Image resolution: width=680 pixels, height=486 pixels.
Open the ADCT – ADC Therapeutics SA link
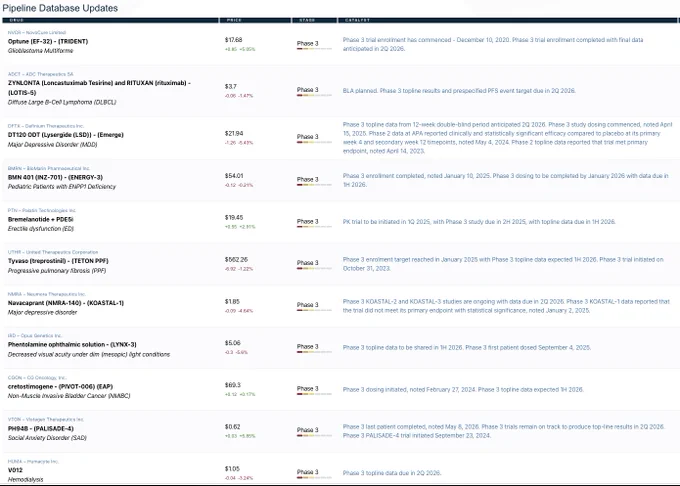(41, 74)
